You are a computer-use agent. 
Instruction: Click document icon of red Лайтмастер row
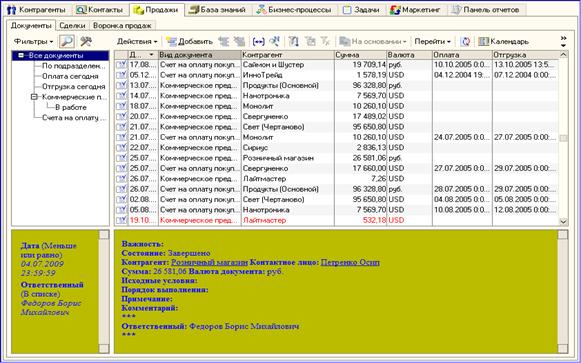[x=121, y=220]
